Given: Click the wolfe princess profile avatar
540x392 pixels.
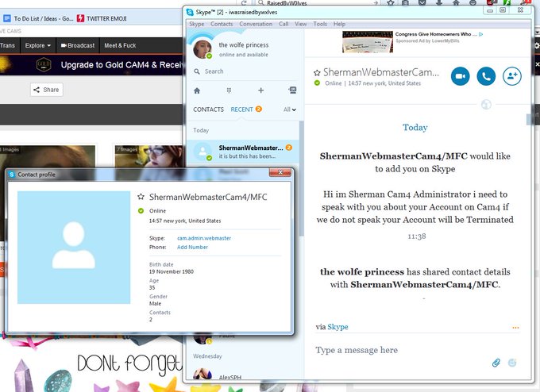Looking at the screenshot, I should [x=202, y=49].
